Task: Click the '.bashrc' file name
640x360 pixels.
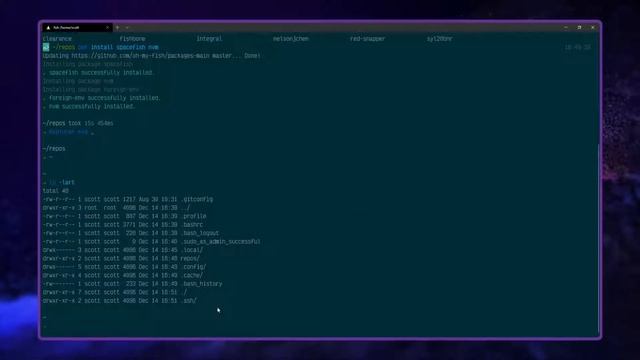Action: 192,225
